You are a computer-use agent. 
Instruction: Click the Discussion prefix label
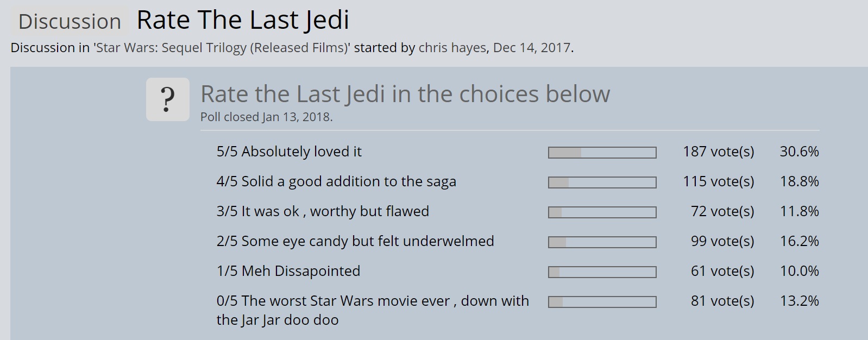pyautogui.click(x=70, y=21)
